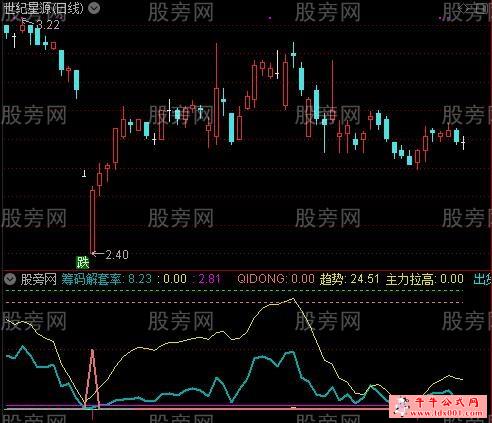Click the yellow trend line peak

coord(293,299)
